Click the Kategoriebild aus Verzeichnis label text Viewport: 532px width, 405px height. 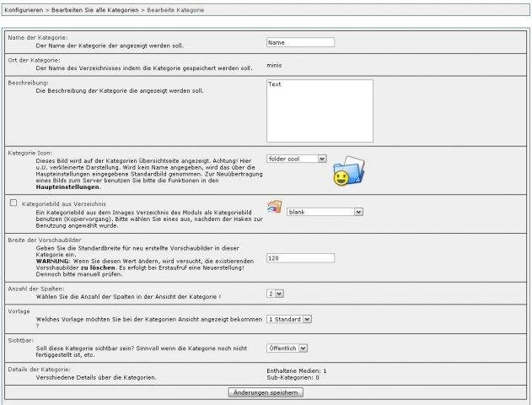(64, 203)
